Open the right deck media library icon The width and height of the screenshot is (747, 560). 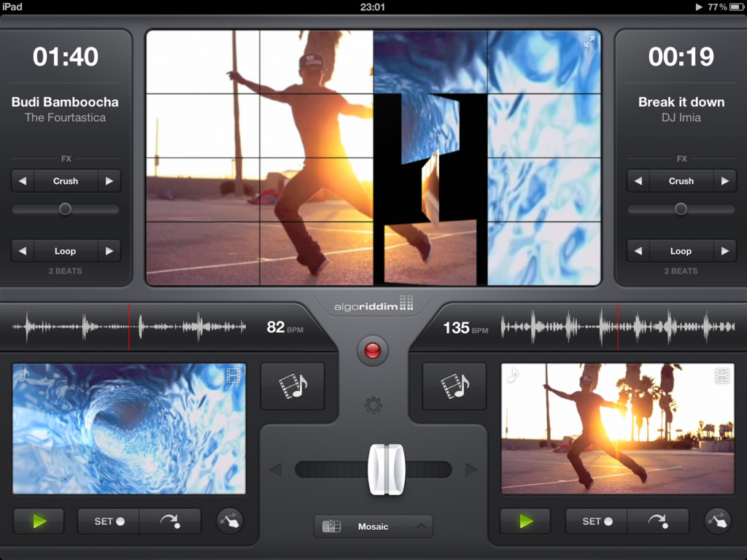click(454, 386)
